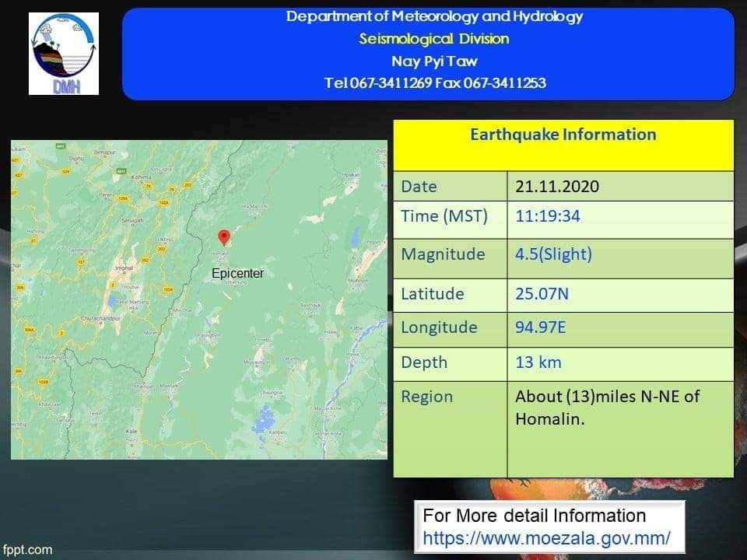Screen dimensions: 747x560
Task: Select the Kohima label on the map
Action: tap(140, 177)
